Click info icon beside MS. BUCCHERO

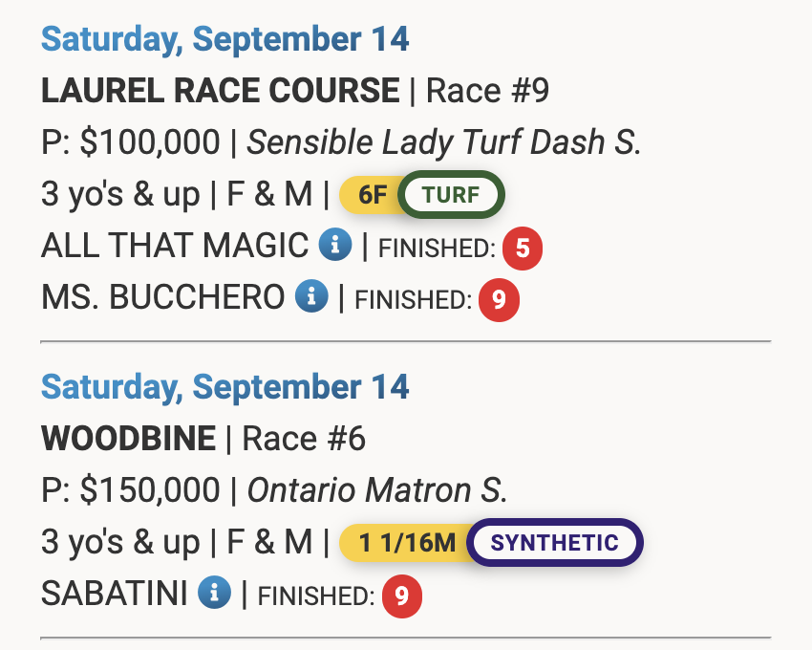pos(310,297)
